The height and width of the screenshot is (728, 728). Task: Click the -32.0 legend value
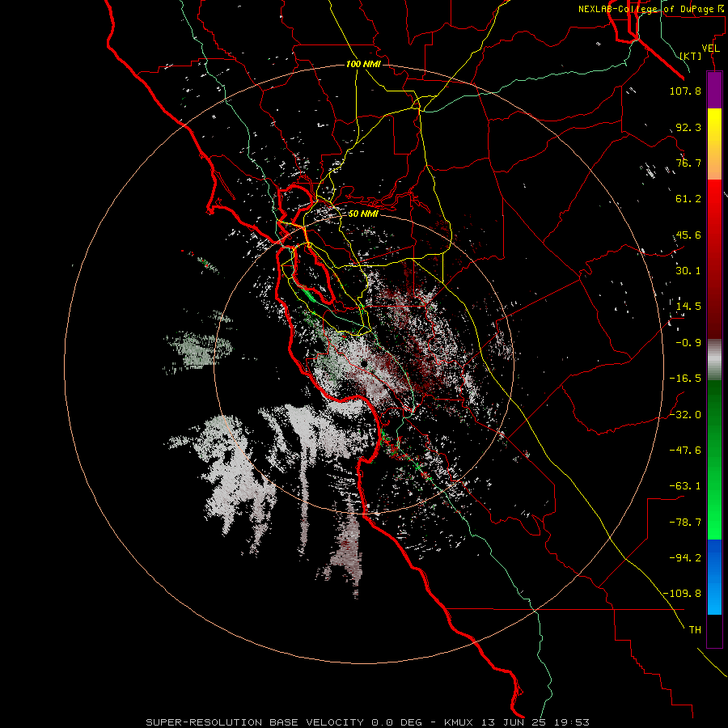[x=685, y=415]
